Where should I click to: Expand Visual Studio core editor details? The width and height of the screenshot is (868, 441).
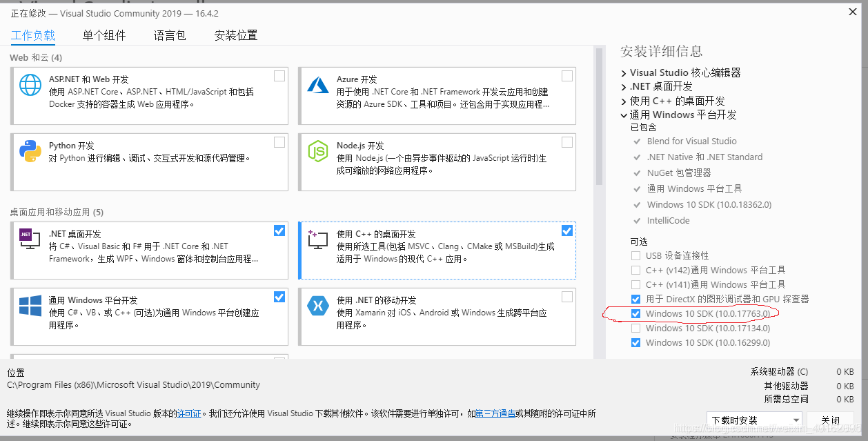tap(624, 72)
